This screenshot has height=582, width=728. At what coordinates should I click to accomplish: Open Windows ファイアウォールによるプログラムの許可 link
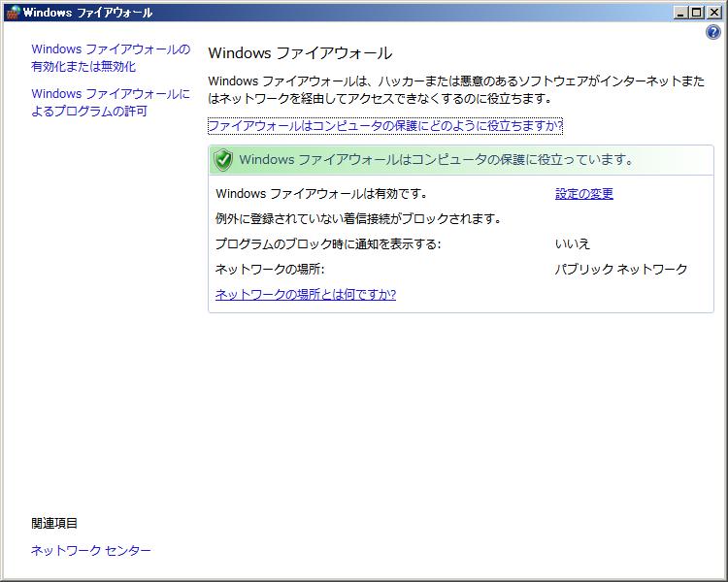(x=111, y=102)
